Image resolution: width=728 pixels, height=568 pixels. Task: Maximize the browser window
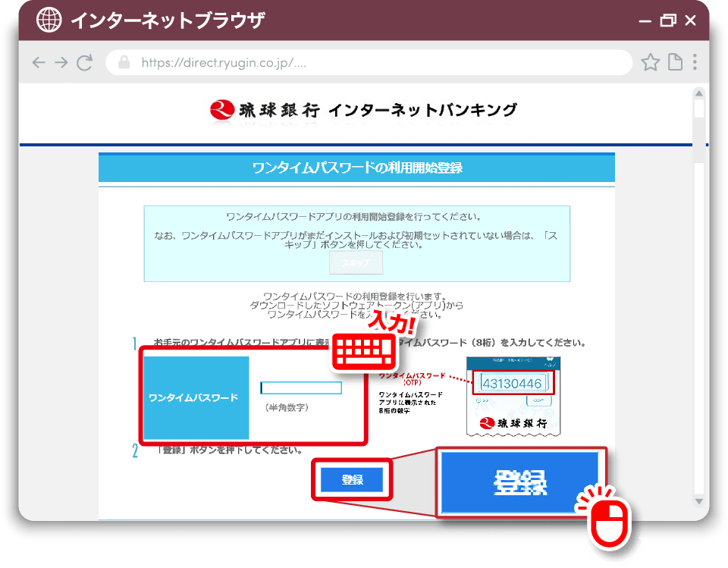(667, 20)
